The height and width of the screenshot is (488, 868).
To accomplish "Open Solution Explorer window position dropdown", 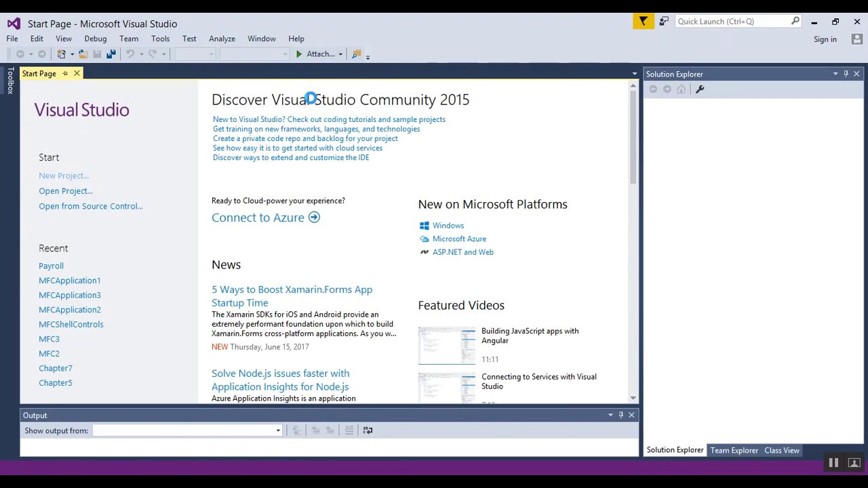I will click(x=835, y=74).
